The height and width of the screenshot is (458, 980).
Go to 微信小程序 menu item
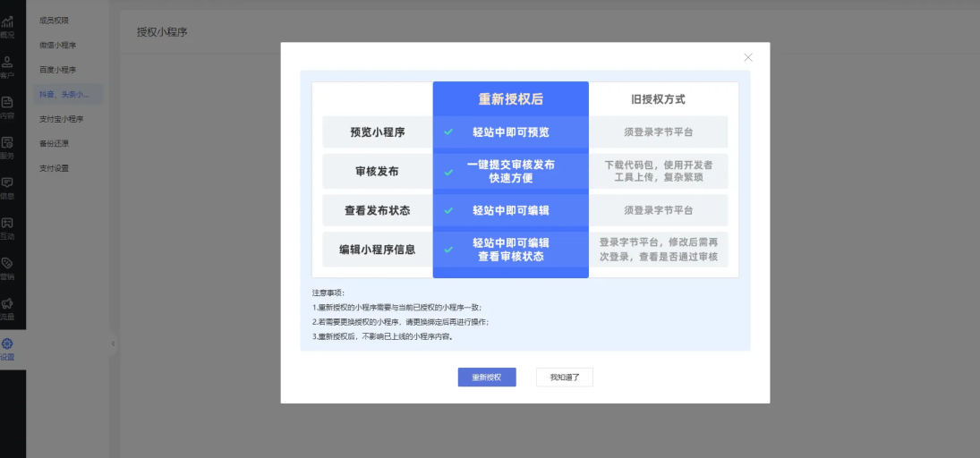click(x=57, y=45)
